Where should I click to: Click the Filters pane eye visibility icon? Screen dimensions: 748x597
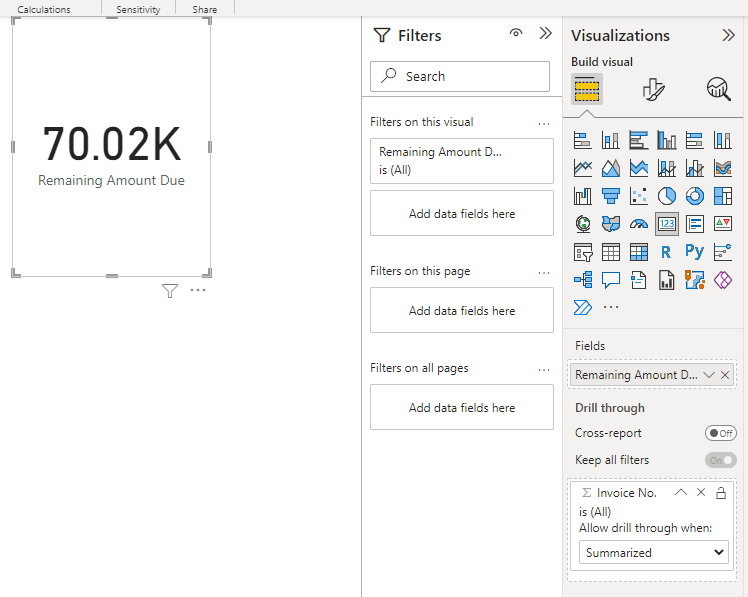516,33
